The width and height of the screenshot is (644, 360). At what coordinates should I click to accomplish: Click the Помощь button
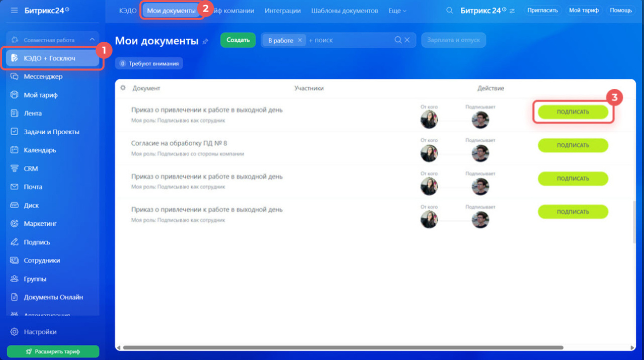[621, 11]
